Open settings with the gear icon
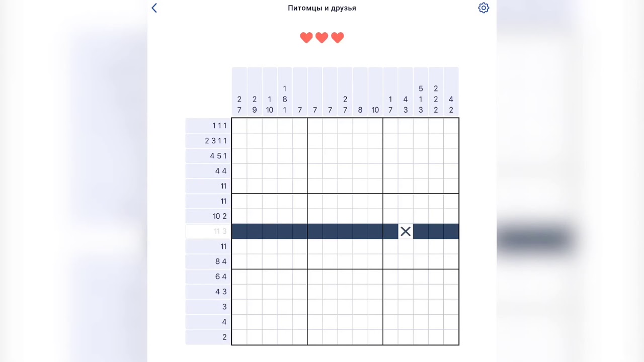 point(484,8)
